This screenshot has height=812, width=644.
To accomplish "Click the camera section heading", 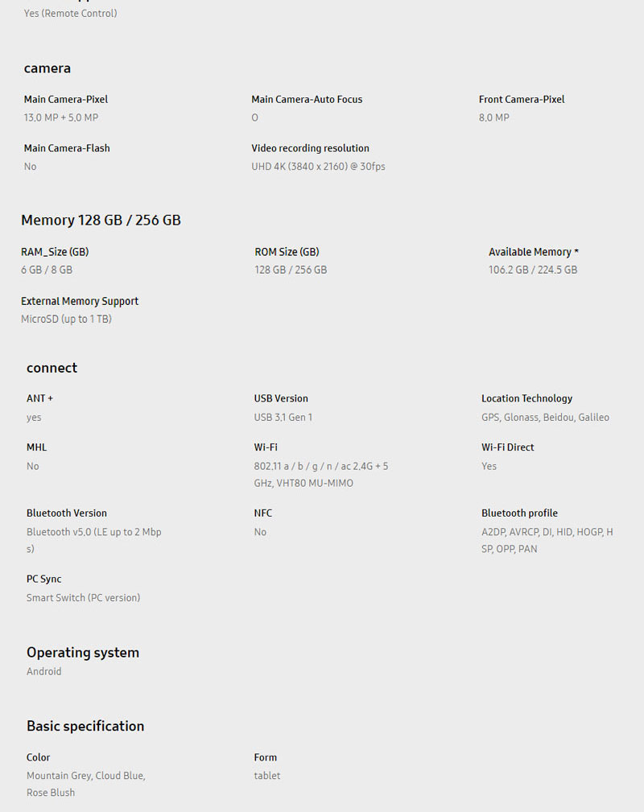I will click(47, 68).
